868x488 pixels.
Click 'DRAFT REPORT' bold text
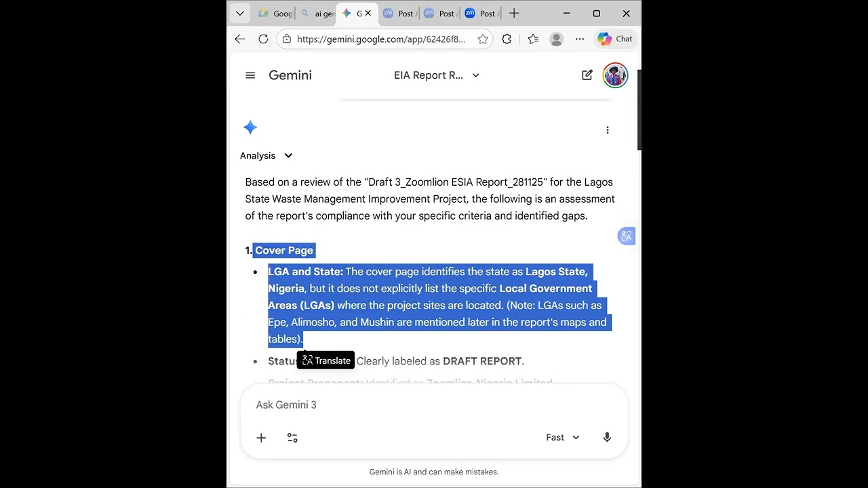tap(482, 361)
